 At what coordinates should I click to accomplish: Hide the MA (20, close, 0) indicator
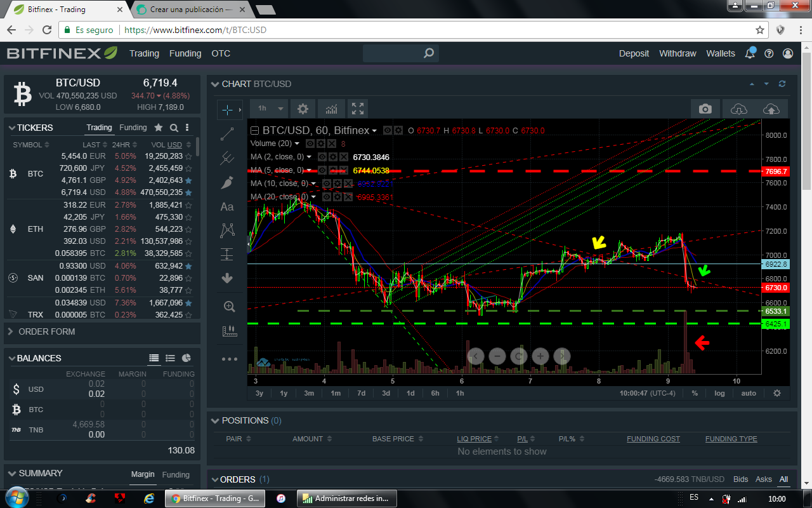(327, 197)
